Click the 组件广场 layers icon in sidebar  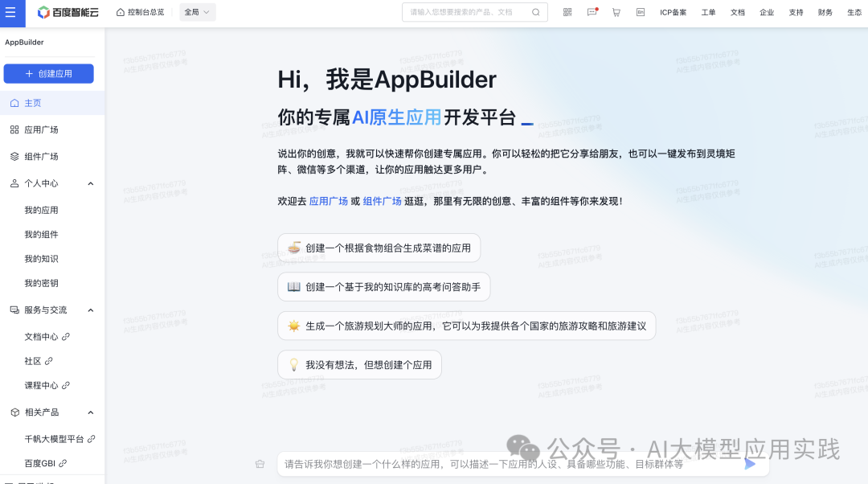click(x=14, y=156)
